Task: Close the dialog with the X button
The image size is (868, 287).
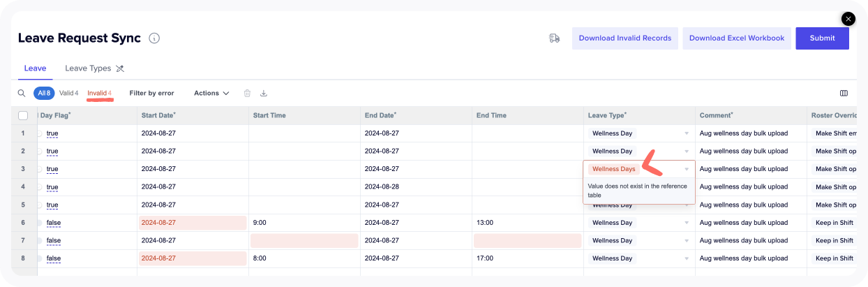Action: point(848,20)
